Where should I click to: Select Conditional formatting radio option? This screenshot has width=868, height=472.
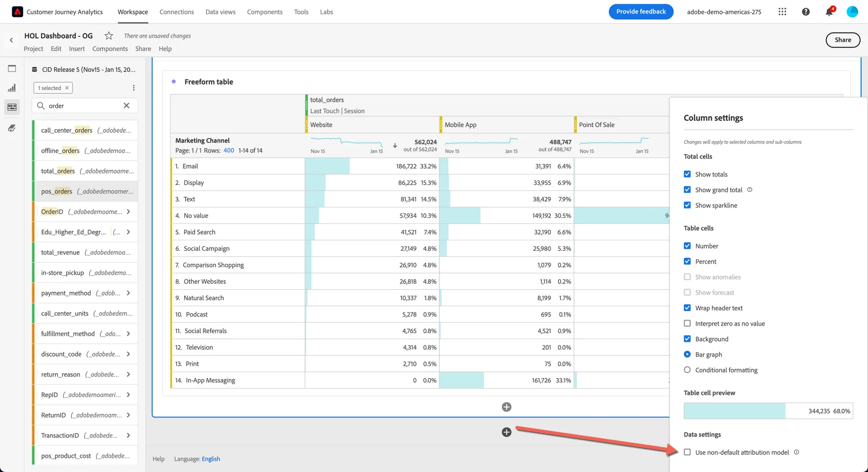point(687,370)
